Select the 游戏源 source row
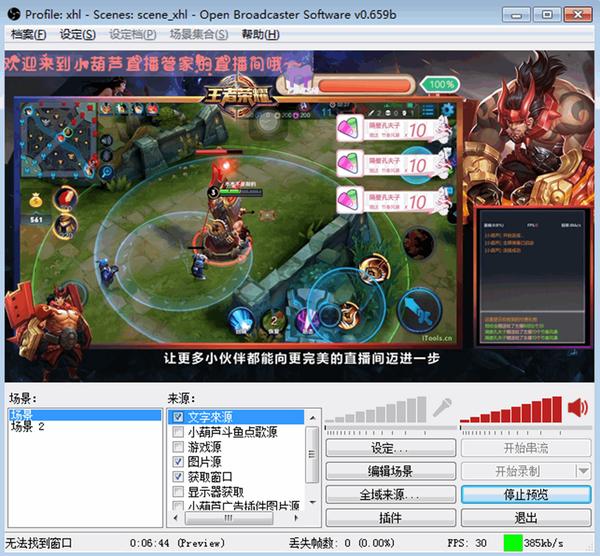Image resolution: width=600 pixels, height=556 pixels. (236, 447)
